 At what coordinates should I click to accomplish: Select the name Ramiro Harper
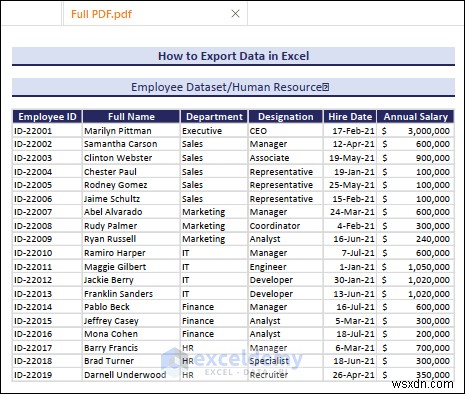pos(115,253)
